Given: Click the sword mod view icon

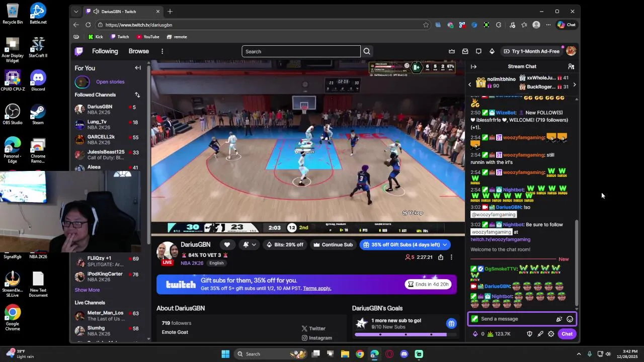Looking at the screenshot, I should 540,334.
